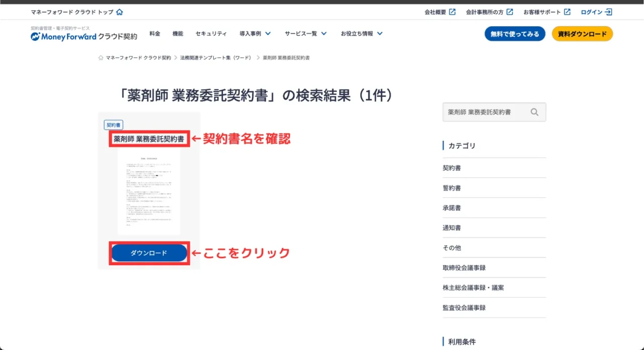644x350 pixels.
Task: Go to the セキュリティ menu item
Action: [211, 34]
